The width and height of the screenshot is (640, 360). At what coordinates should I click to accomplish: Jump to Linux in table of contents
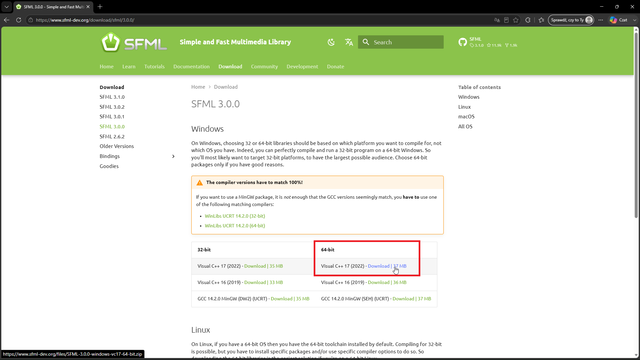coord(464,107)
